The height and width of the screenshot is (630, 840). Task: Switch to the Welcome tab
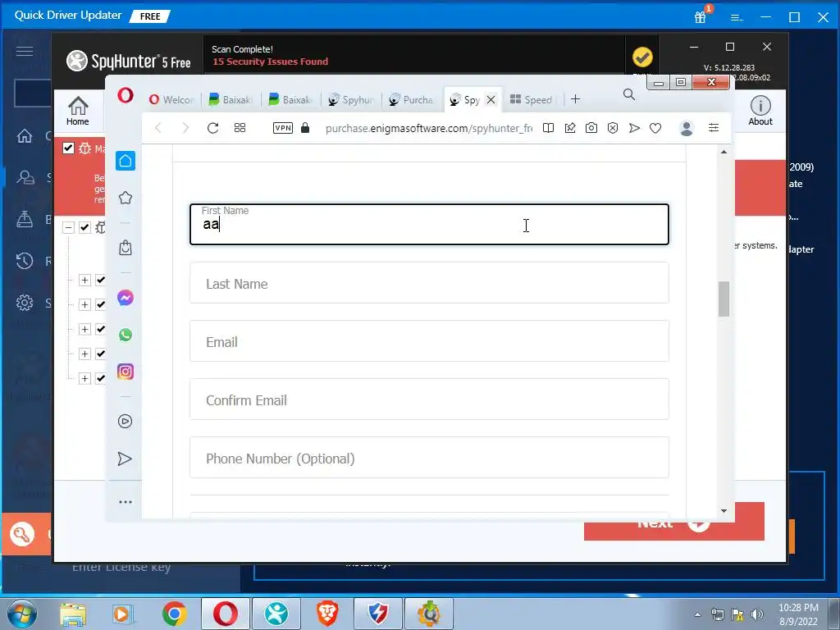point(171,99)
